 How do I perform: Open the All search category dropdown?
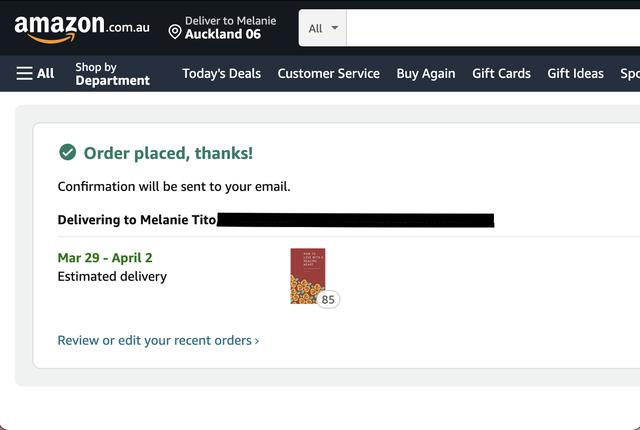coord(322,28)
